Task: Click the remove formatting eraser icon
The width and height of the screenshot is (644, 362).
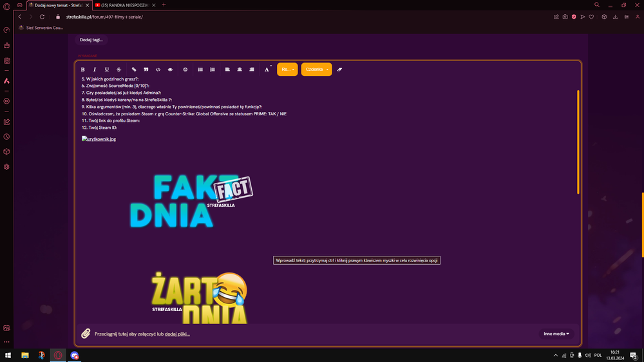Action: click(339, 70)
